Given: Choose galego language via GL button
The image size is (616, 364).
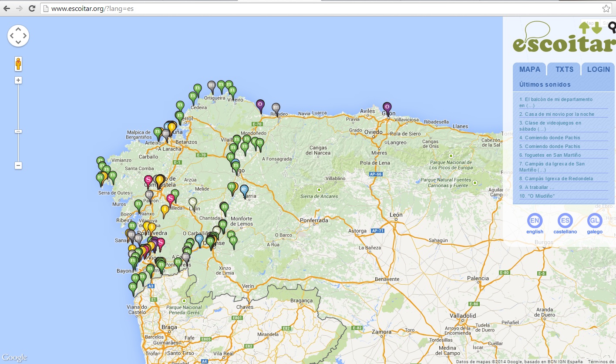Looking at the screenshot, I should (x=594, y=221).
